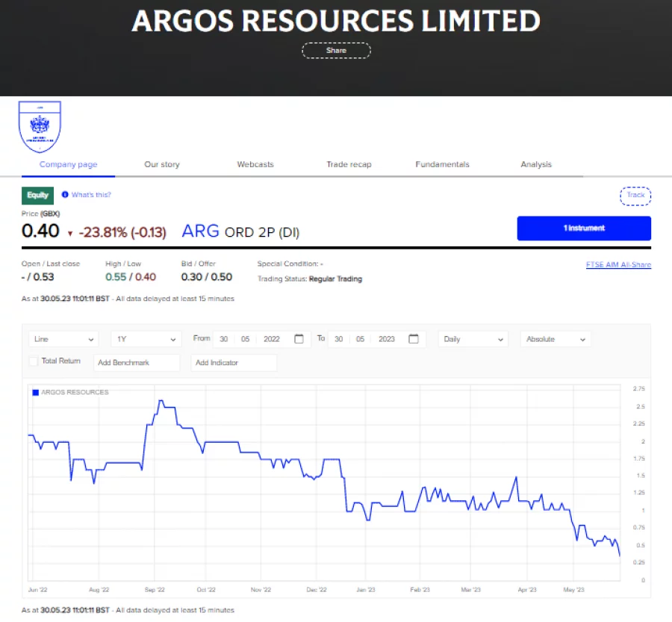Click the blue ARGOS RESOURCES series swatch
Viewport: 672px width, 622px height.
[x=34, y=392]
